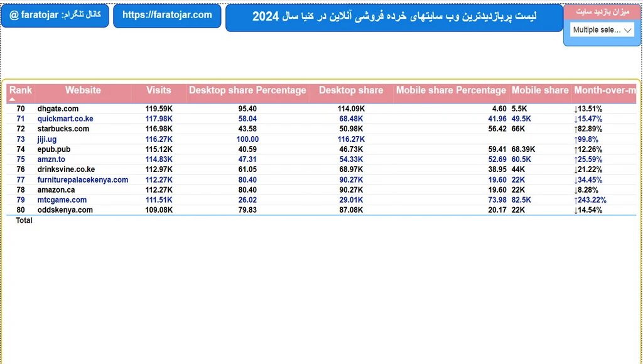Viewport: 643px width, 364px height.
Task: Click the 56.42 mobile percentage value
Action: coord(497,129)
